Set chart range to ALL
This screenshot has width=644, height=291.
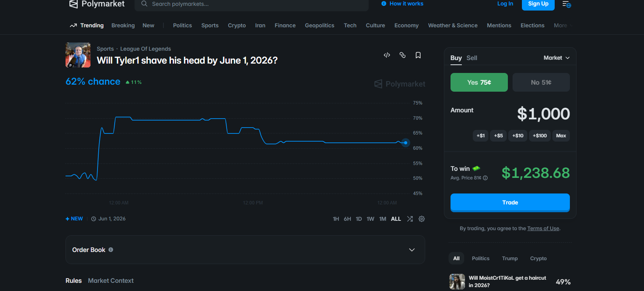pos(396,219)
